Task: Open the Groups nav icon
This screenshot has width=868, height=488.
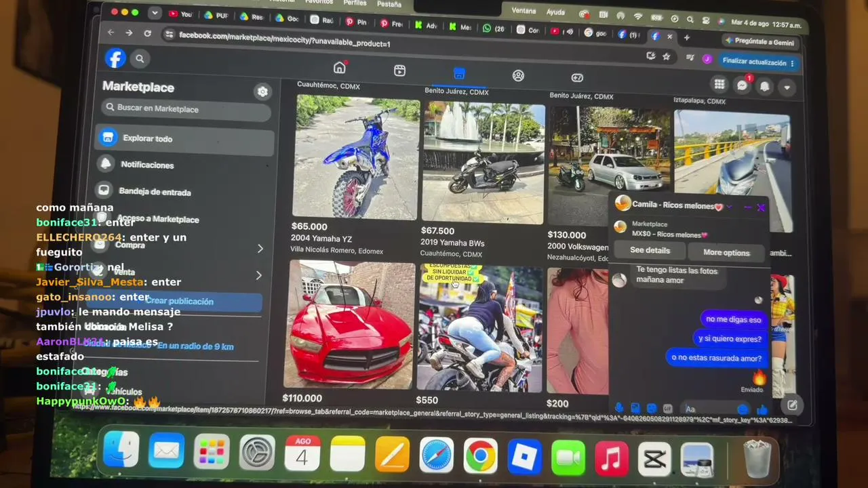Action: click(x=518, y=76)
